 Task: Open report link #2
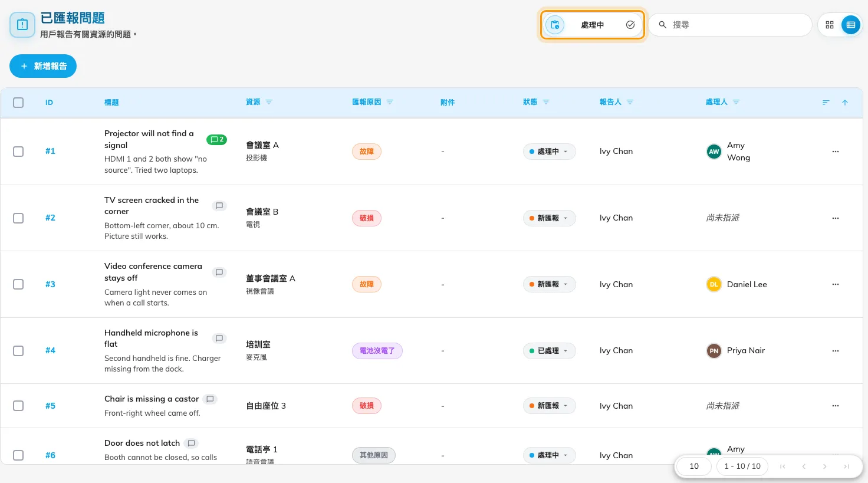50,218
